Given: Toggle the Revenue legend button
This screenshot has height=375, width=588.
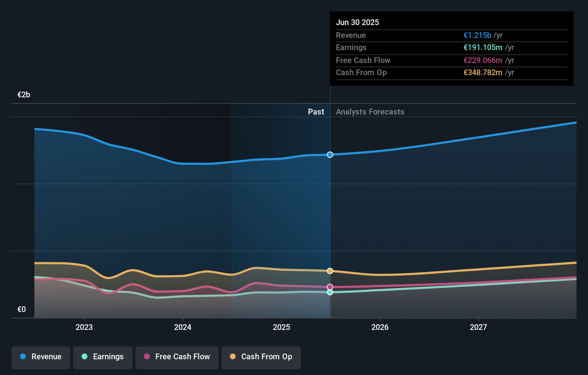Looking at the screenshot, I should pyautogui.click(x=41, y=357).
